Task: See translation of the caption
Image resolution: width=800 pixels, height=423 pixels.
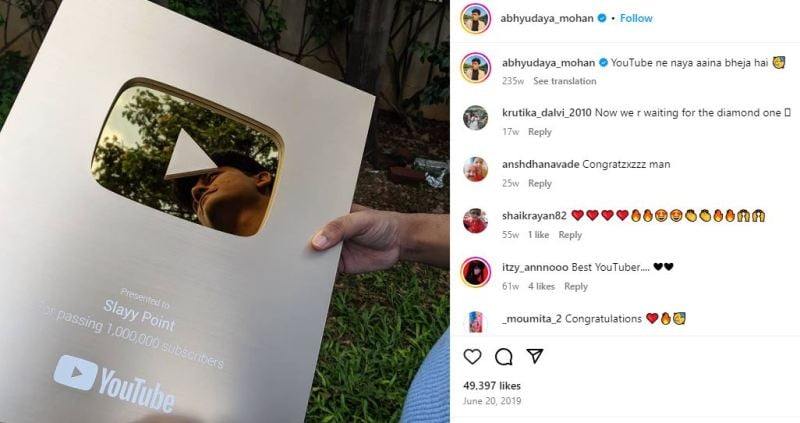Action: pos(565,81)
